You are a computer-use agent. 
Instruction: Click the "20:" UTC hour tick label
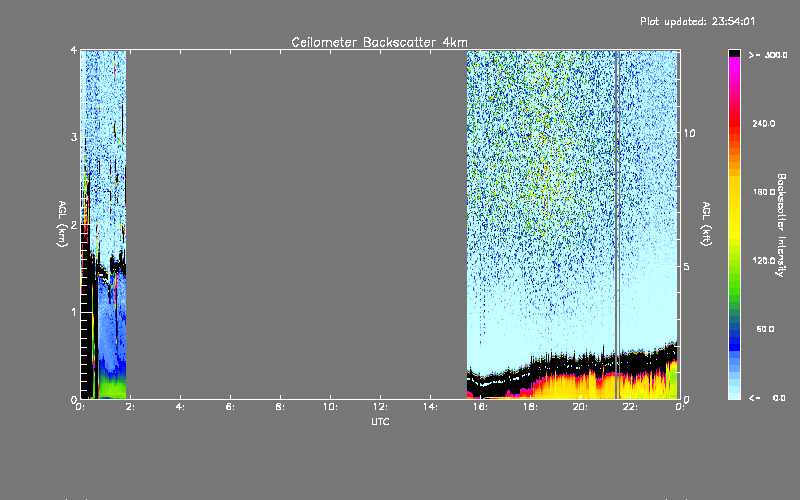pyautogui.click(x=580, y=407)
